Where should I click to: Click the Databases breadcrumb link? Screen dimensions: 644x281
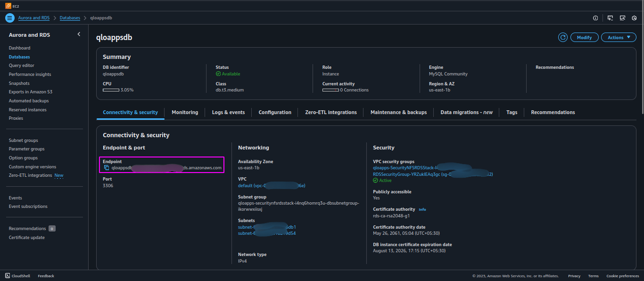click(70, 18)
